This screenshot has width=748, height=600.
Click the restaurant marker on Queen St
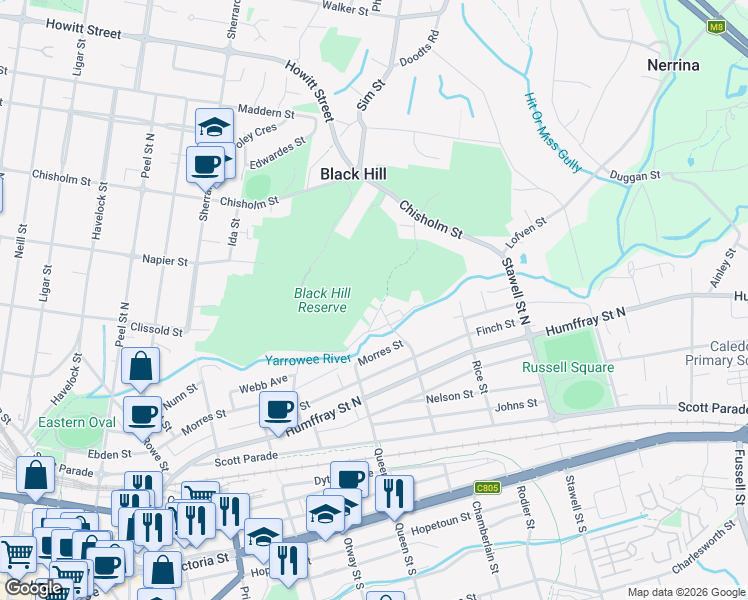tap(394, 495)
